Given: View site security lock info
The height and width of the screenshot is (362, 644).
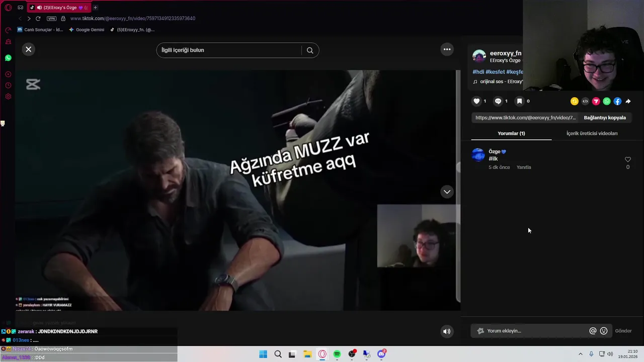Looking at the screenshot, I should 63,19.
